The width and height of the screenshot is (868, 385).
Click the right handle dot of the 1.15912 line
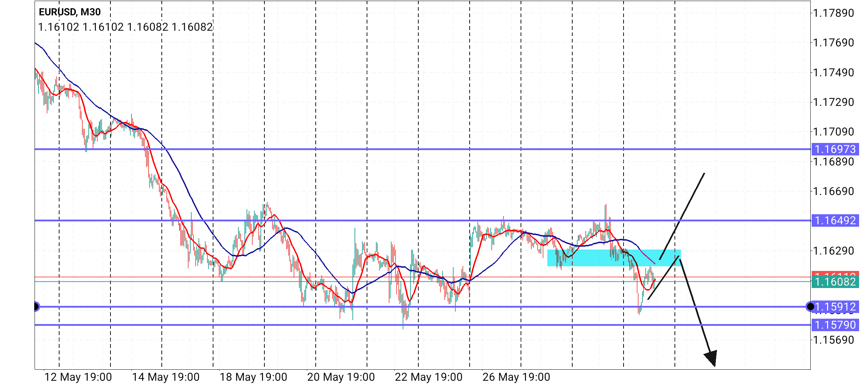pos(811,307)
